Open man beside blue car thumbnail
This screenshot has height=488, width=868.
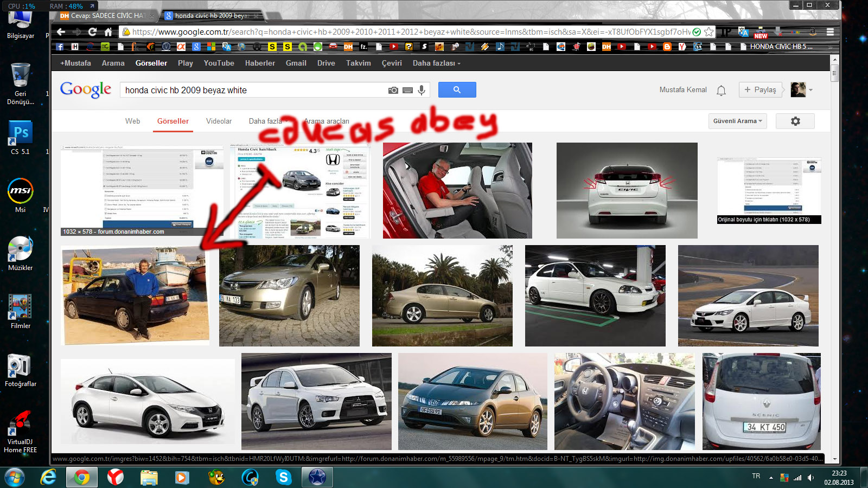click(x=135, y=296)
